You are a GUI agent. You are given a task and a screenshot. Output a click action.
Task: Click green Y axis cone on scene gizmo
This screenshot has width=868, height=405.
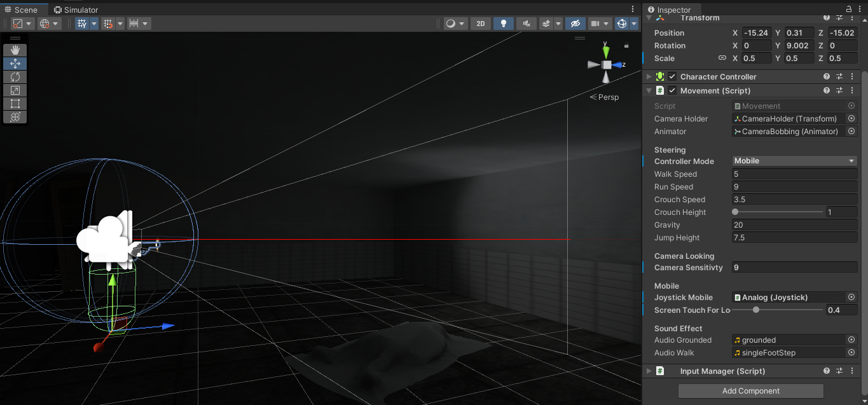tap(607, 51)
